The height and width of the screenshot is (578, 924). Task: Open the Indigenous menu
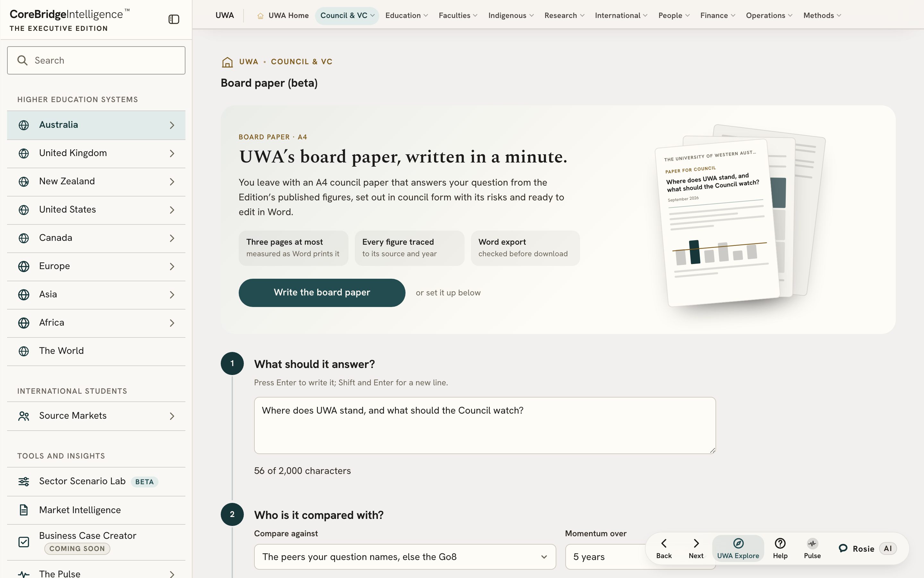[x=511, y=16]
